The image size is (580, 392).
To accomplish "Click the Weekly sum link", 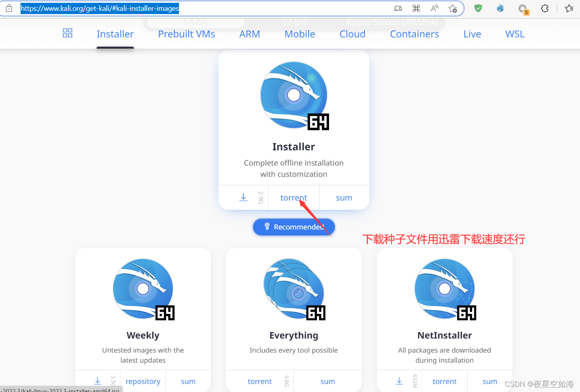I will tap(188, 382).
